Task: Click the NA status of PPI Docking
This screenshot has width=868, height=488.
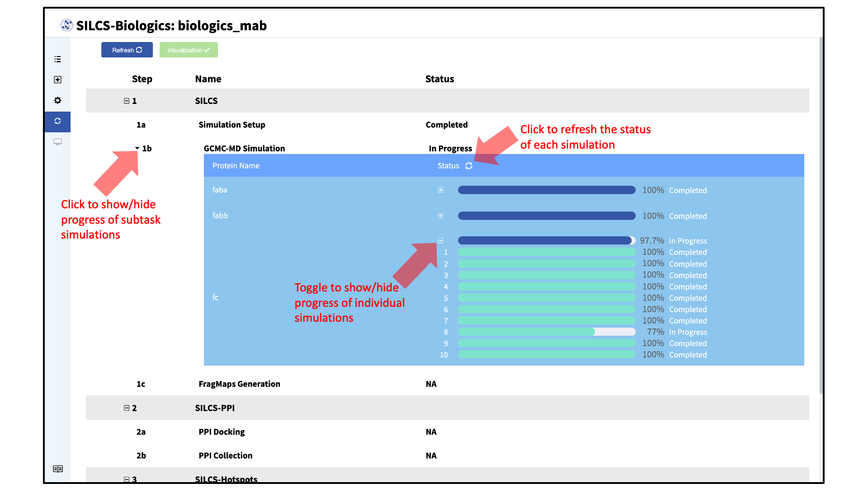Action: click(x=431, y=432)
